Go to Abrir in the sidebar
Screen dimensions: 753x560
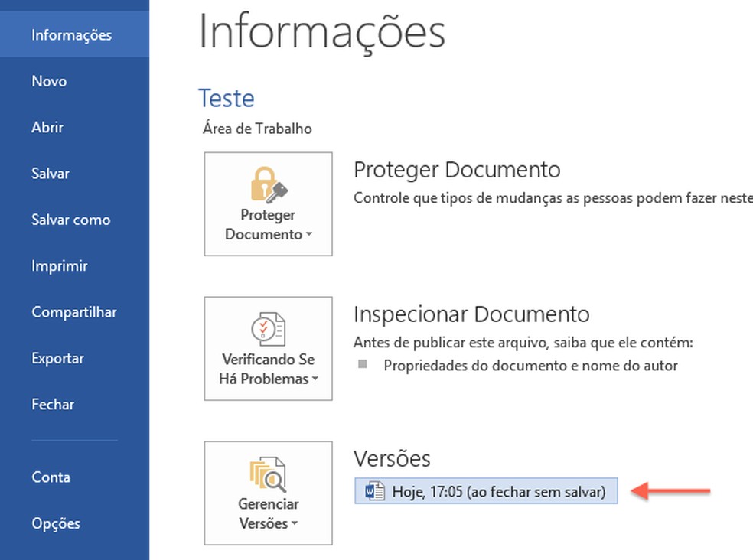coord(47,128)
